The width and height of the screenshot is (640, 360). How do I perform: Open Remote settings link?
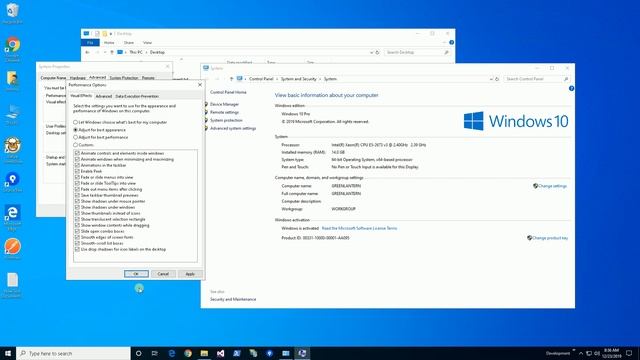tap(224, 112)
